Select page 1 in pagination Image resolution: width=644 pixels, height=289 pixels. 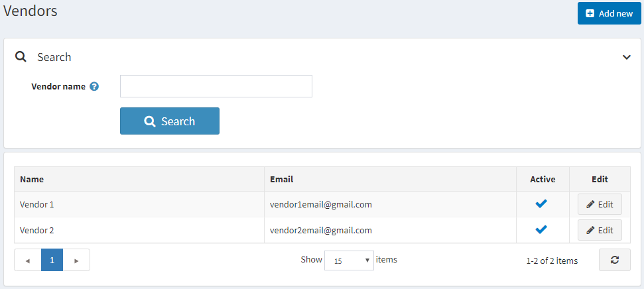pyautogui.click(x=52, y=260)
